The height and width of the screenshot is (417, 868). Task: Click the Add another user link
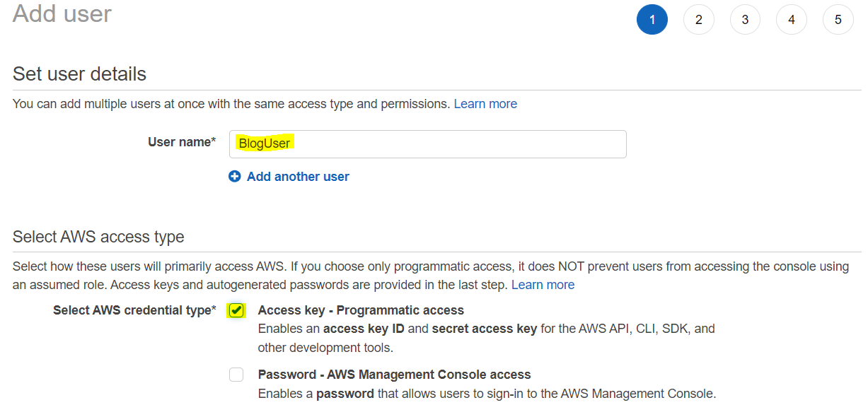(298, 177)
